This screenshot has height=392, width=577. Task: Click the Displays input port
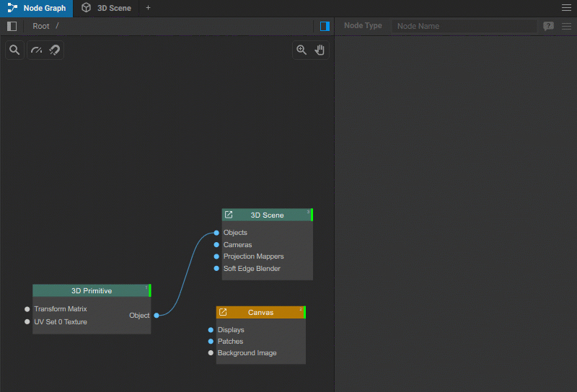[x=211, y=330]
